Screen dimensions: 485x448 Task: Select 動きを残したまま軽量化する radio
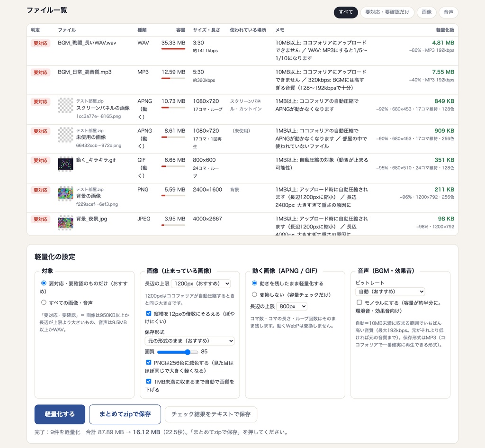pos(254,283)
